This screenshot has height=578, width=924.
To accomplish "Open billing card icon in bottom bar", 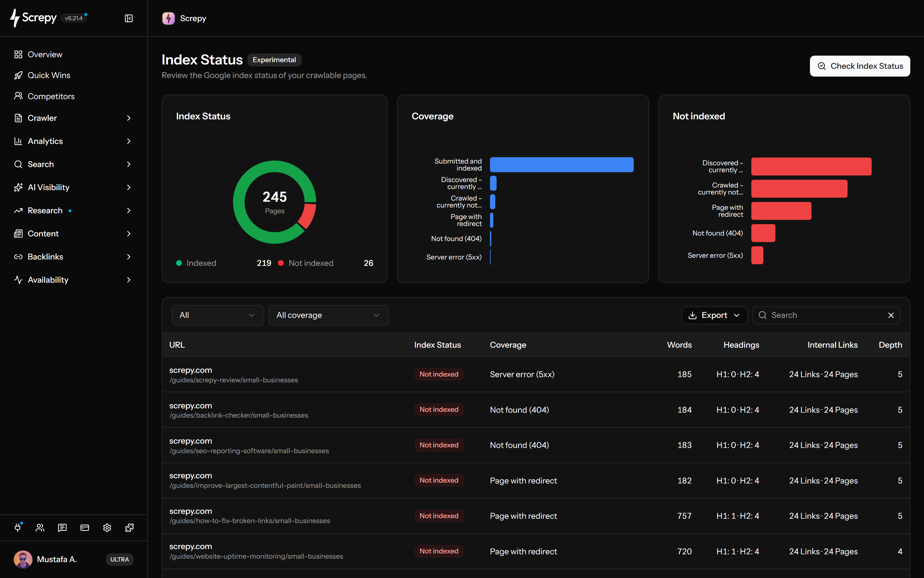I will point(85,527).
